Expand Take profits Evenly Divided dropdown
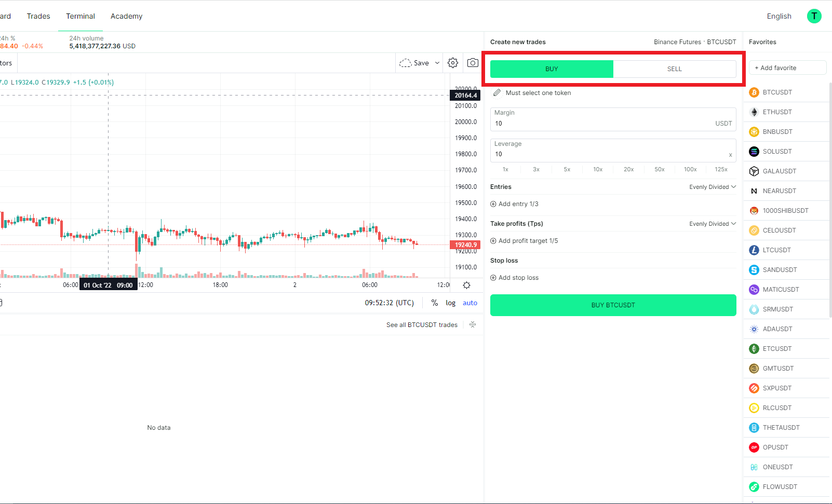Image resolution: width=832 pixels, height=504 pixels. point(712,224)
